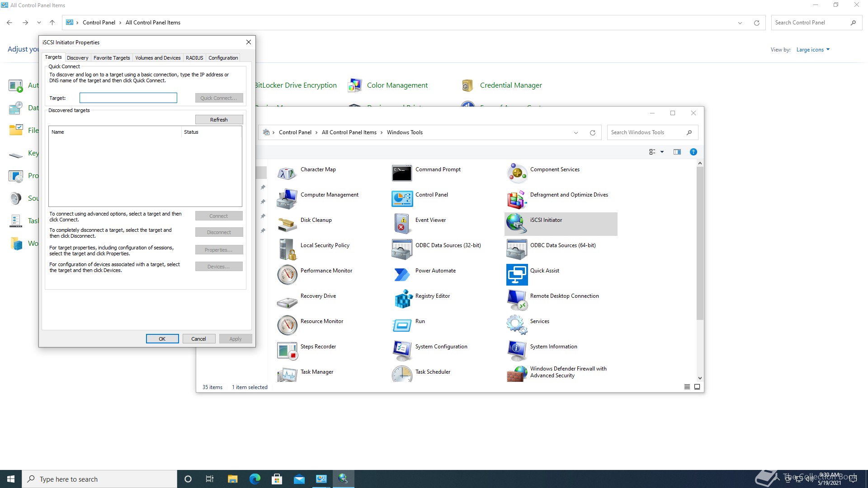Click All Control Panel Items breadcrumb in Windows Tools
Image resolution: width=868 pixels, height=488 pixels.
349,132
